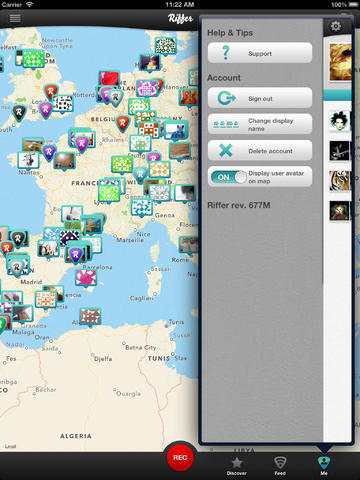Open the large profile picture thumbnail
The height and width of the screenshot is (480, 360).
point(340,62)
